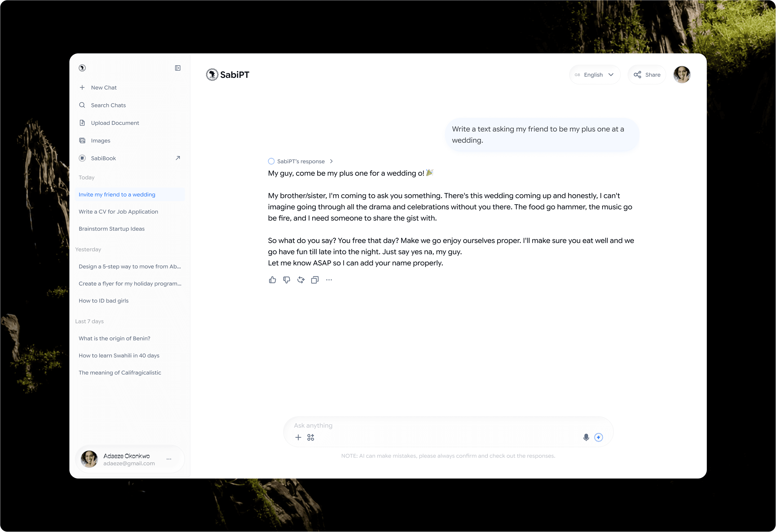Click the Share button

click(647, 75)
